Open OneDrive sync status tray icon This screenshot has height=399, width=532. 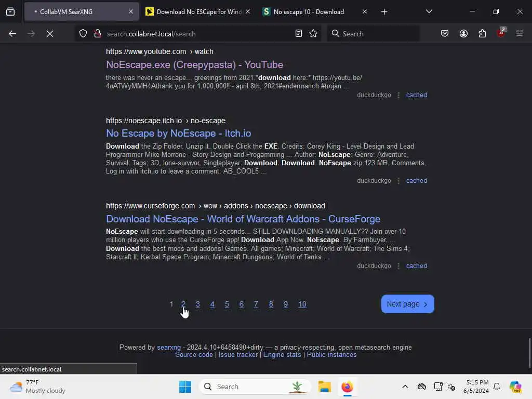tap(422, 387)
